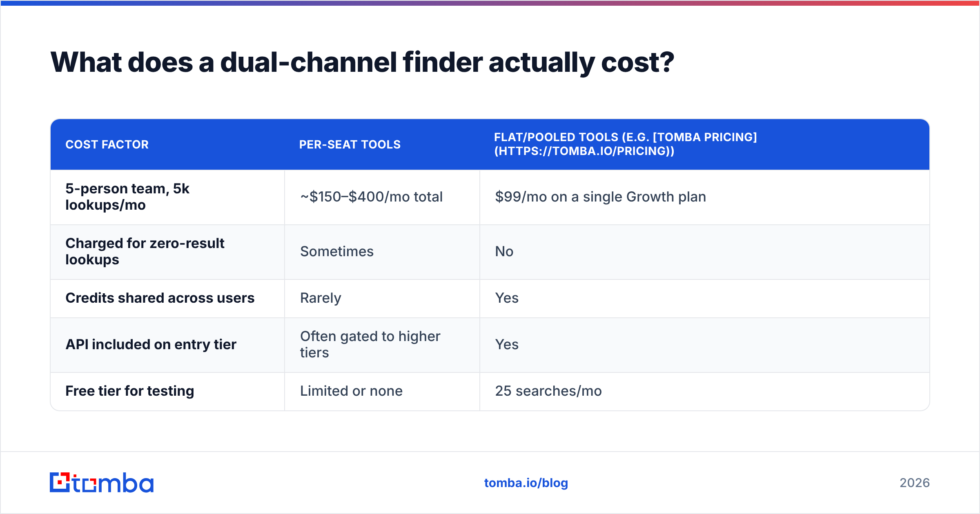Click 'Yes' in the API included row

[x=704, y=345]
